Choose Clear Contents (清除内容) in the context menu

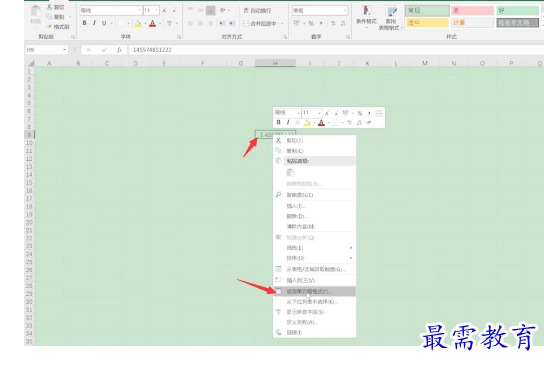314,226
